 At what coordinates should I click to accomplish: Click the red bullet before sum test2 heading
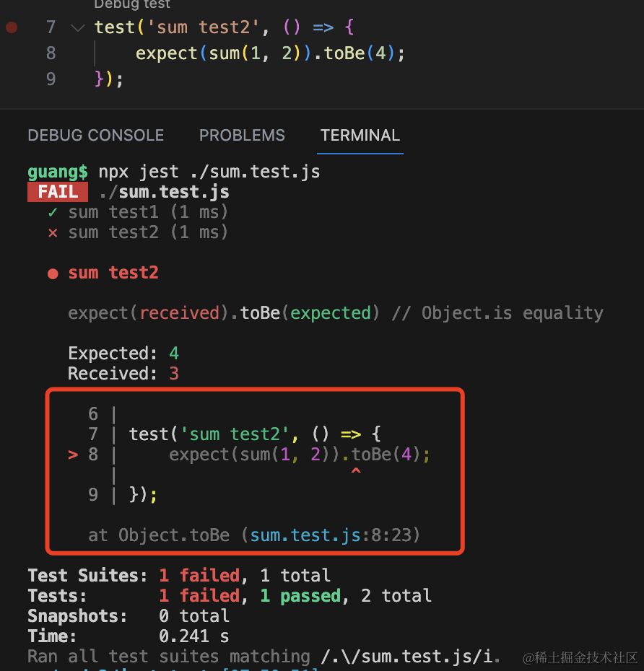pyautogui.click(x=52, y=273)
